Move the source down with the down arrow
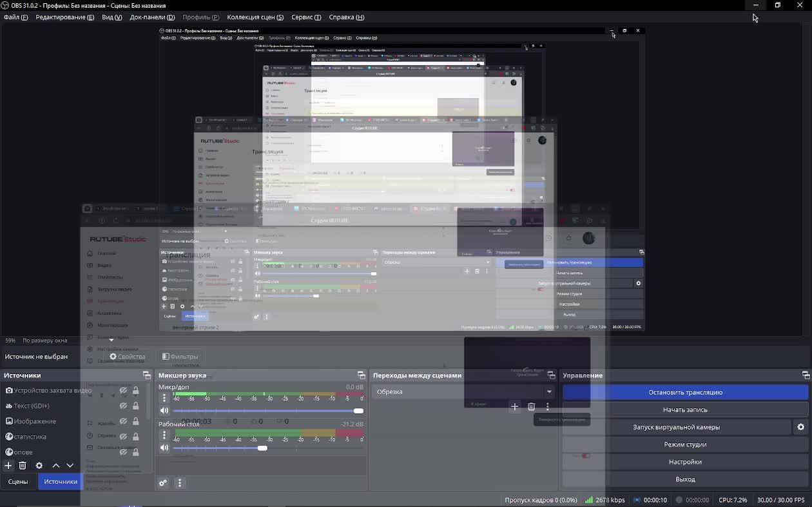The image size is (812, 507). pos(70,465)
